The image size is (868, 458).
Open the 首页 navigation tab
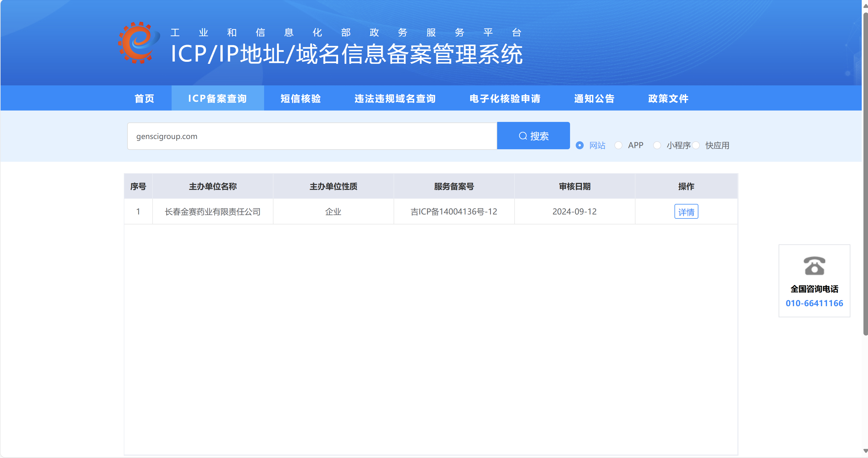(144, 99)
